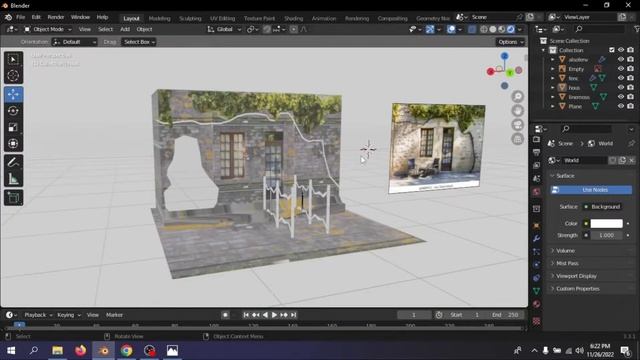Open the Select Box drag dropdown
640x360 pixels.
[x=139, y=42]
